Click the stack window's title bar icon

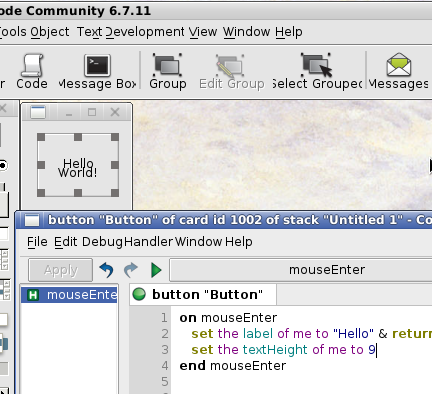point(38,112)
